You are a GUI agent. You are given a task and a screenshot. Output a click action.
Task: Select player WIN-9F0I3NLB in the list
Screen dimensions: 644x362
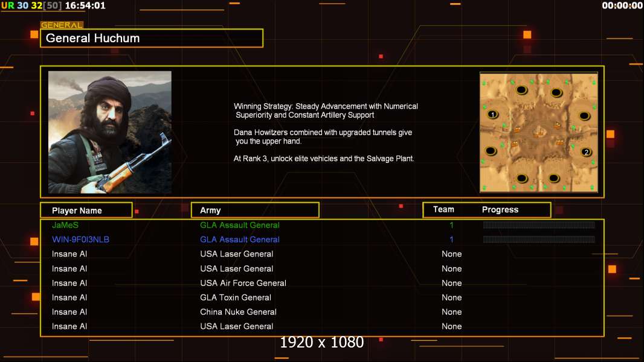point(80,240)
